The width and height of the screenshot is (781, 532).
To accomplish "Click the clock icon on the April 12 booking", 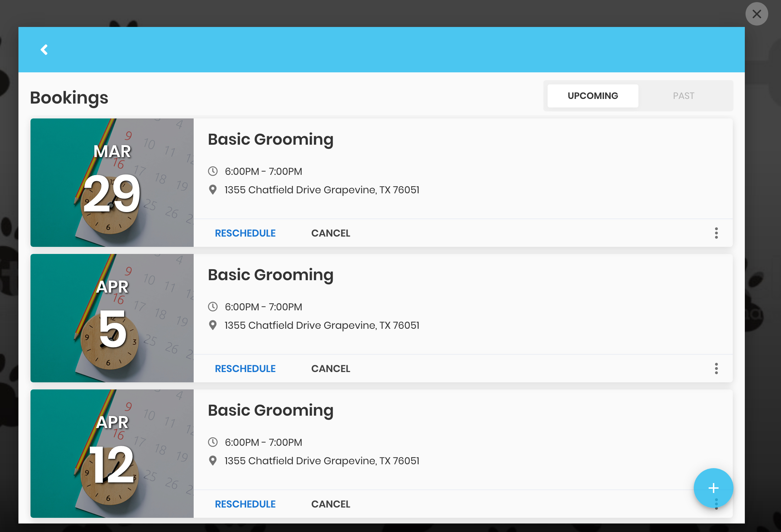I will pyautogui.click(x=213, y=442).
